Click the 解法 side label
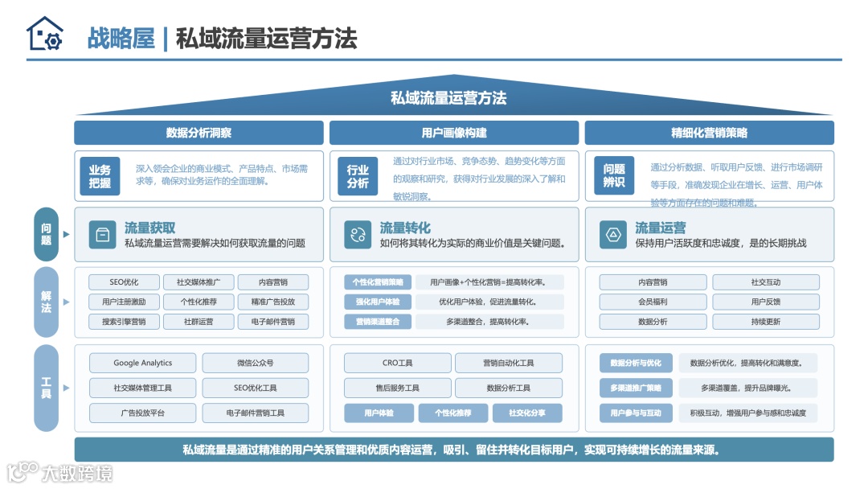The image size is (868, 489). [x=46, y=302]
